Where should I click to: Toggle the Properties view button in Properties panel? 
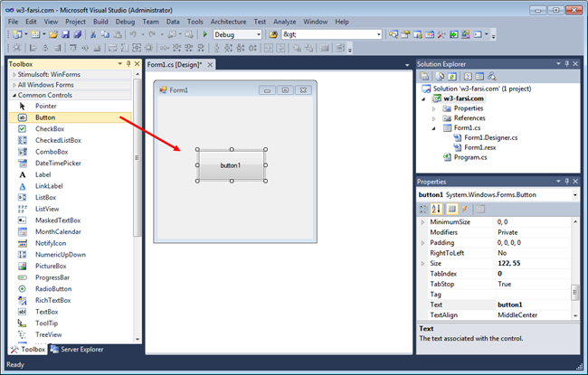click(x=452, y=209)
